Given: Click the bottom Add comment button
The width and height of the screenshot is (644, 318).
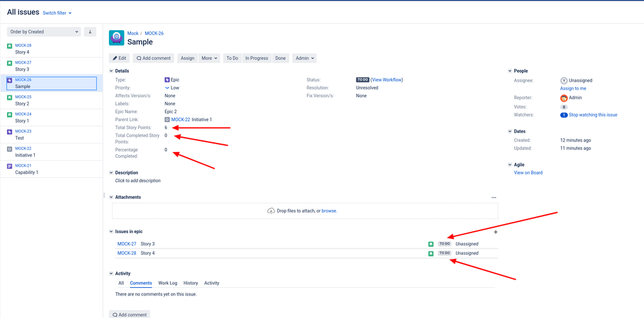Looking at the screenshot, I should [x=130, y=314].
